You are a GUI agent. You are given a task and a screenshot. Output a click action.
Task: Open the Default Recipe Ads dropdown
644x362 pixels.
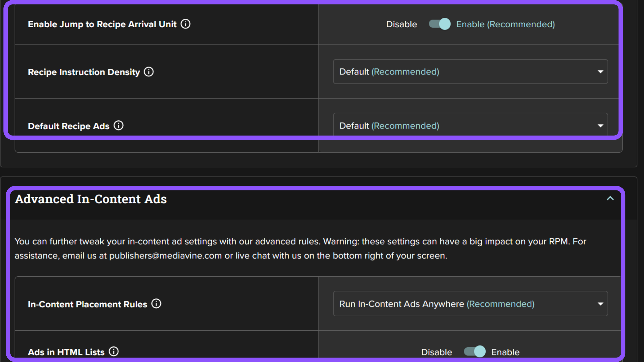click(470, 126)
